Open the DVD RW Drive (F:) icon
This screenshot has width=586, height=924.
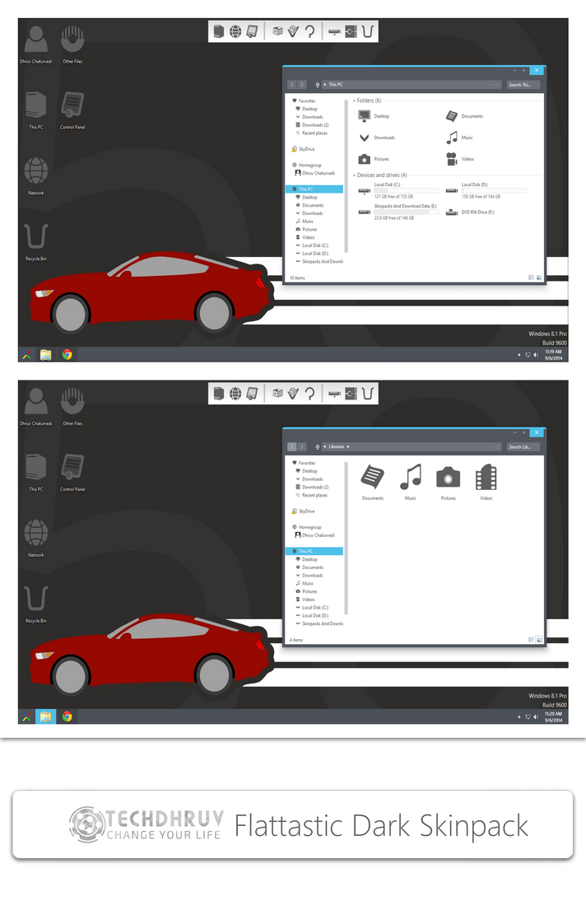click(x=452, y=212)
